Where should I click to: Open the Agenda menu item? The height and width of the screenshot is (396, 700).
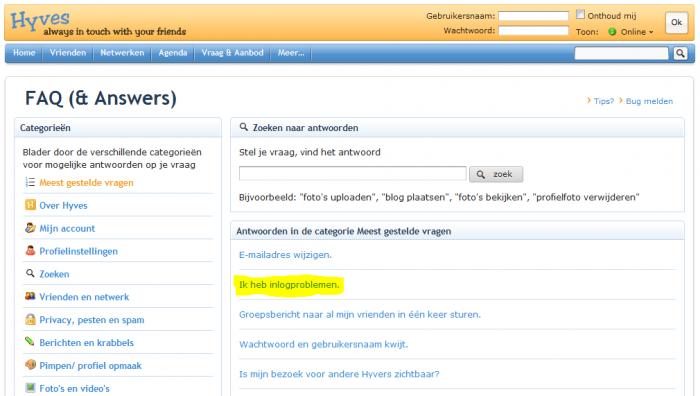(x=173, y=53)
